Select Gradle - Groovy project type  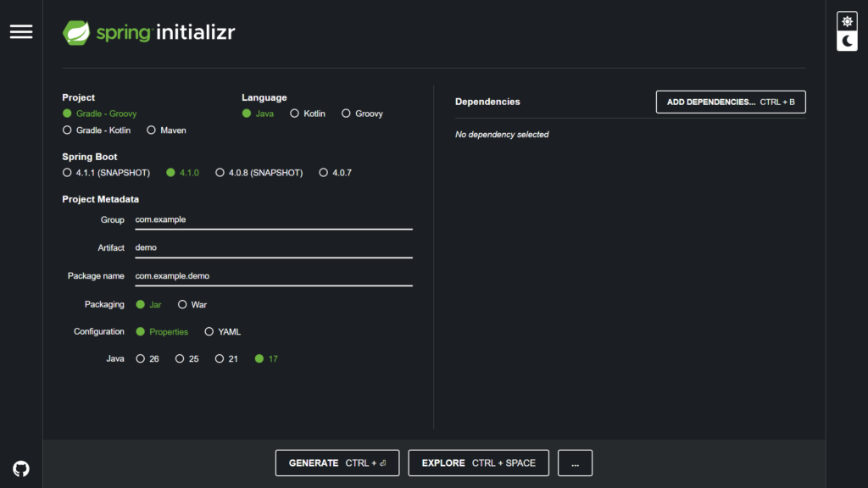[100, 114]
